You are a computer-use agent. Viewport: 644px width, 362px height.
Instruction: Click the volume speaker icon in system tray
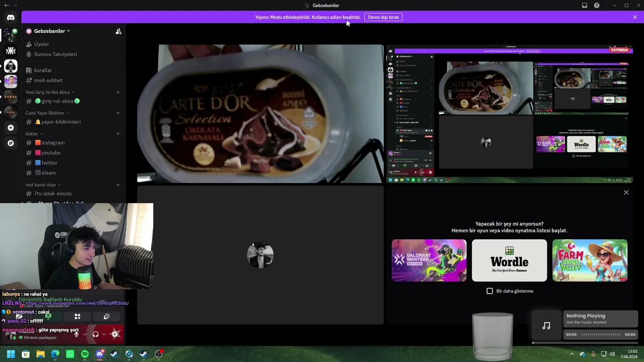tap(612, 354)
